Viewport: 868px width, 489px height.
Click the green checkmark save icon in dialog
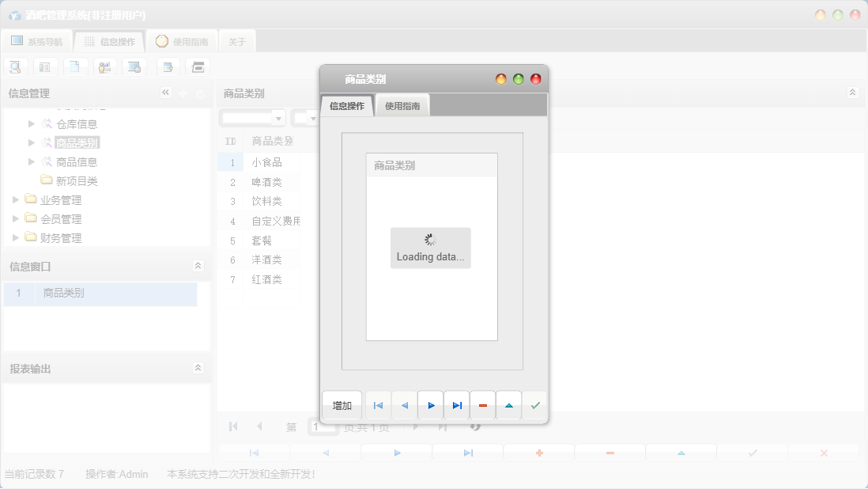535,405
